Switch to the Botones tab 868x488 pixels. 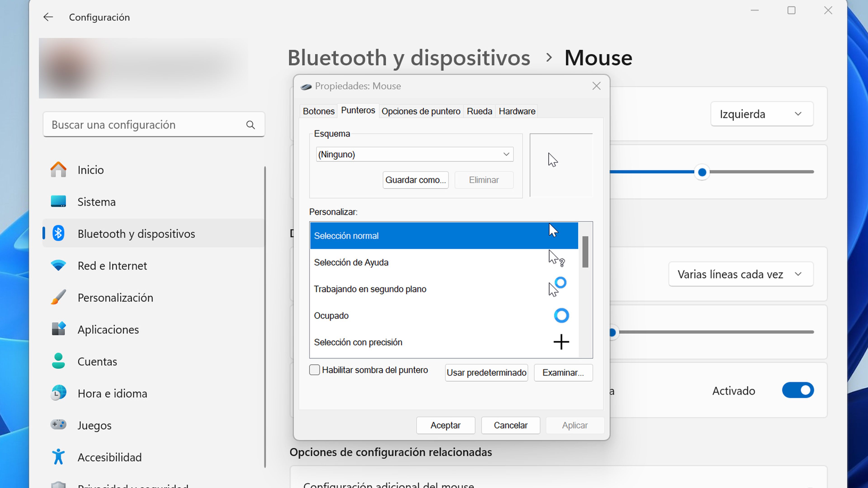[318, 111]
